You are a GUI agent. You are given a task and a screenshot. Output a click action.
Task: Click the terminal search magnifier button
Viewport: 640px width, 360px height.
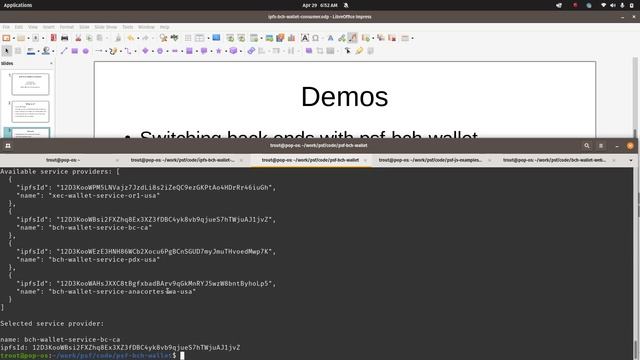click(x=587, y=146)
